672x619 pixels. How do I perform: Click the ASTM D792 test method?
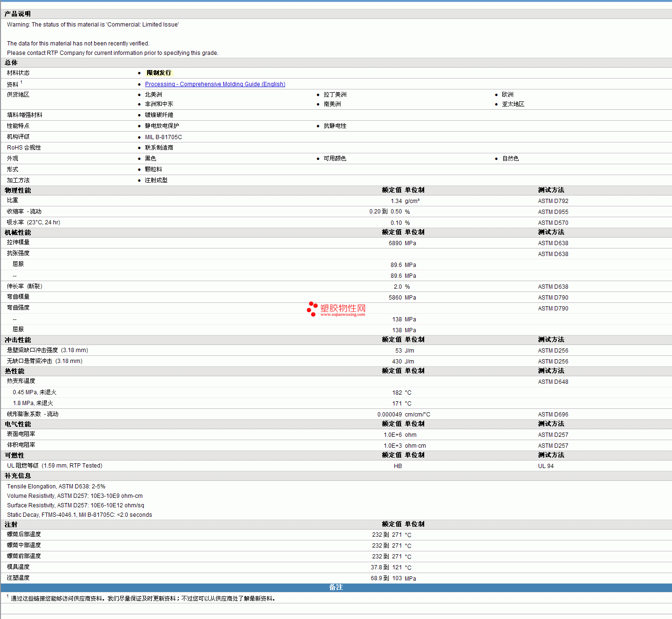point(553,201)
